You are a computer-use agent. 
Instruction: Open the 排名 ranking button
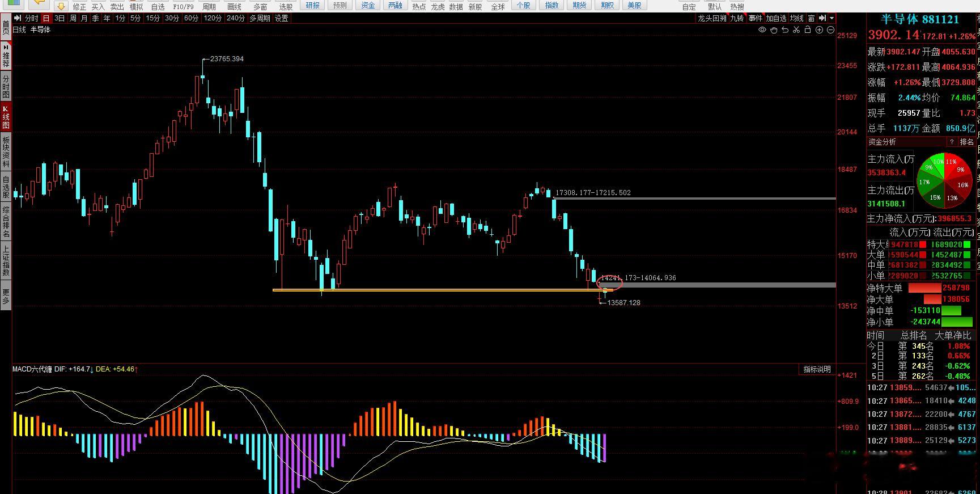pyautogui.click(x=966, y=142)
